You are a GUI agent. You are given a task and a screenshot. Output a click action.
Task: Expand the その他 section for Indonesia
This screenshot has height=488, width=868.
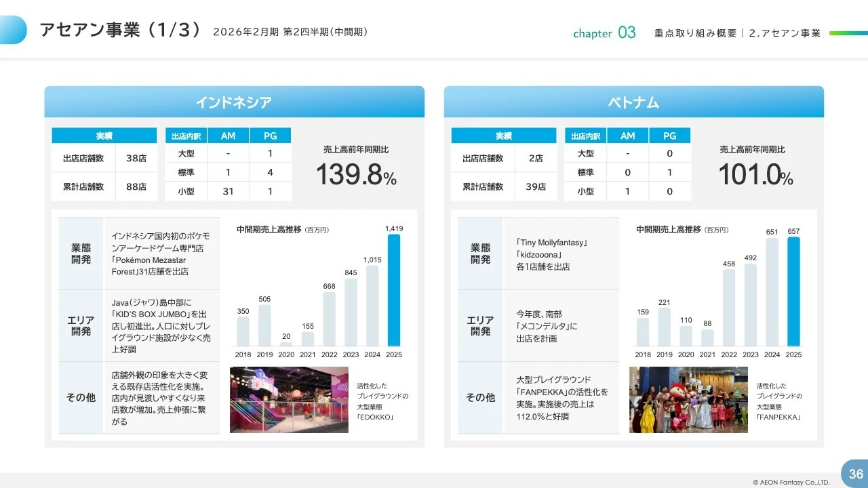tap(81, 398)
